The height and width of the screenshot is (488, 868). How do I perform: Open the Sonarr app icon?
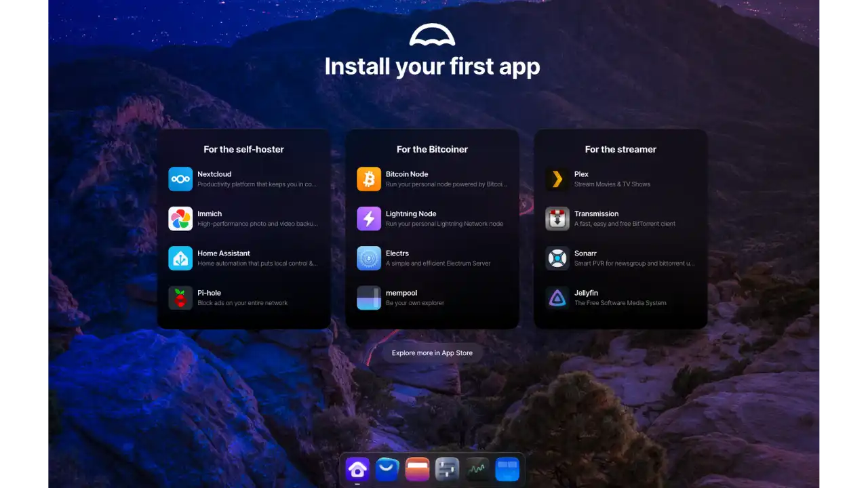[x=557, y=258]
